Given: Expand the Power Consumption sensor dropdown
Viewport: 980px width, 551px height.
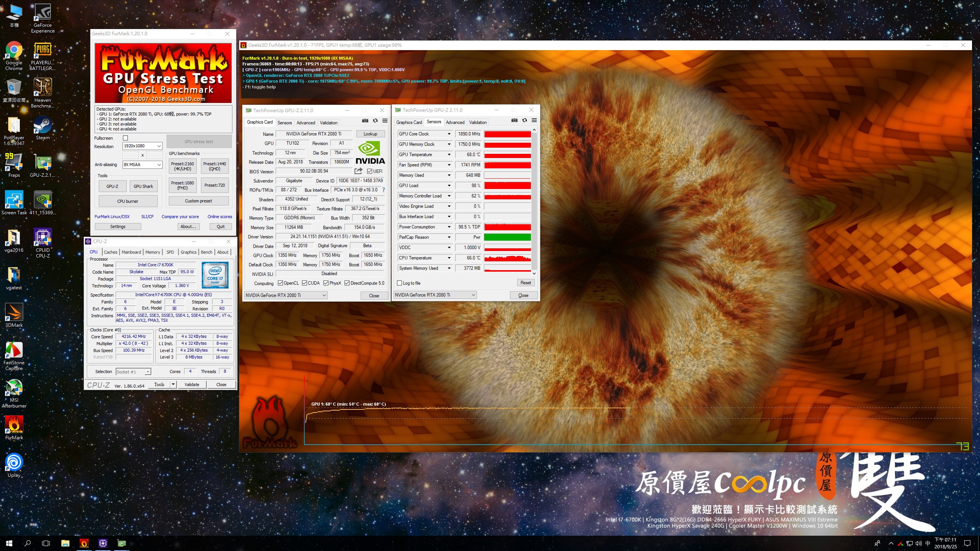Looking at the screenshot, I should coord(449,227).
